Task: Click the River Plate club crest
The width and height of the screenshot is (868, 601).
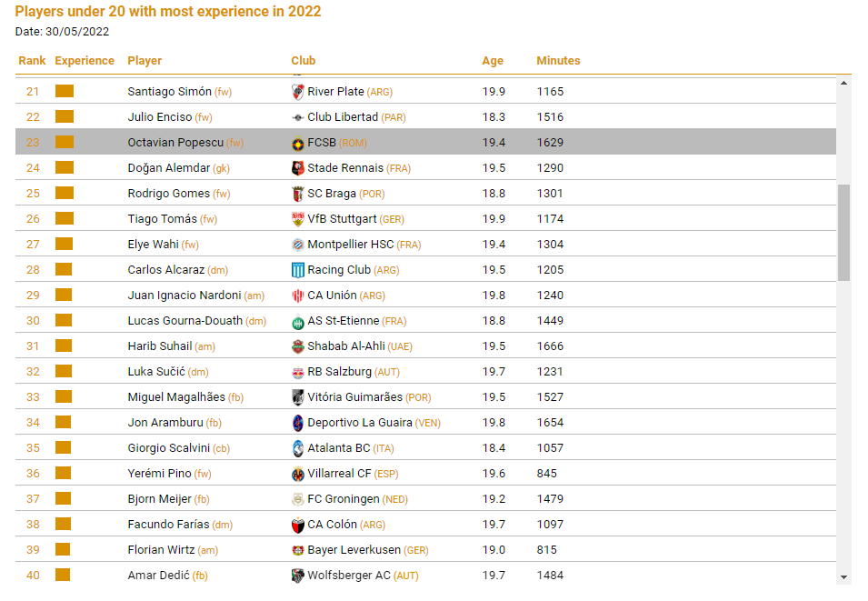Action: pos(298,92)
